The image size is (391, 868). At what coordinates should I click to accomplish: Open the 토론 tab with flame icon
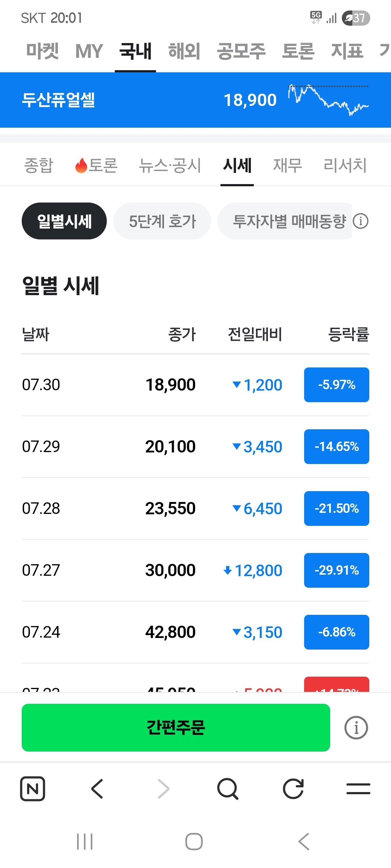tap(96, 165)
